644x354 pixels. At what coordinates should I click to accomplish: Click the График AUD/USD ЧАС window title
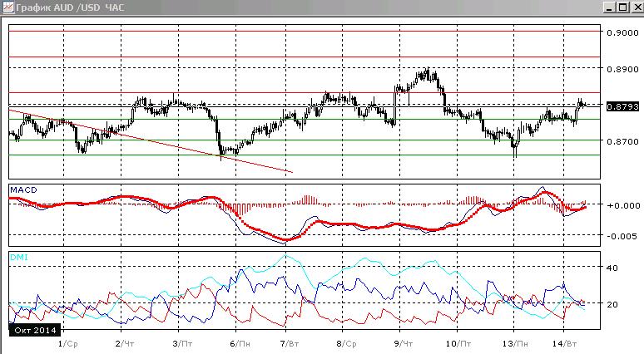click(x=70, y=7)
